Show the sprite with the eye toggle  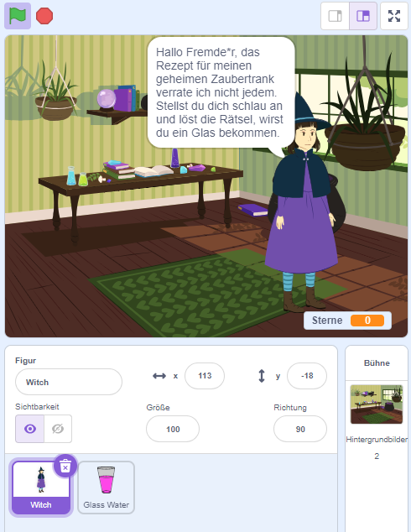pyautogui.click(x=30, y=429)
